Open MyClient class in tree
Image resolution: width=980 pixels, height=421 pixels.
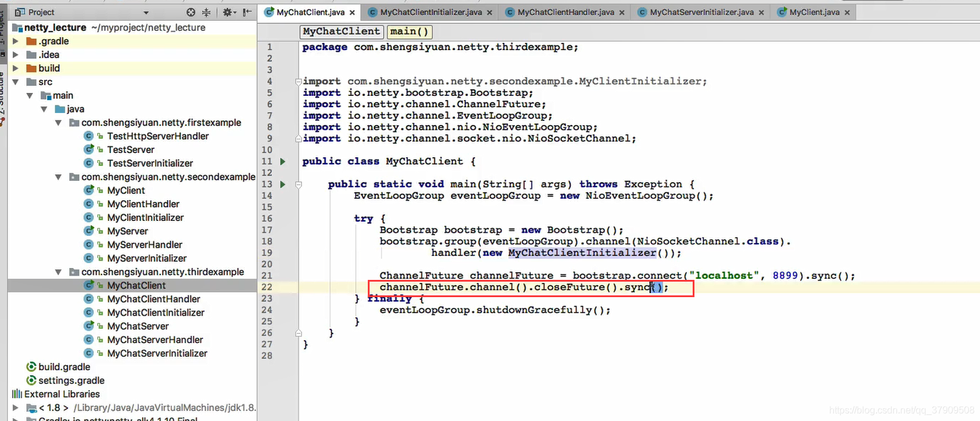click(126, 191)
